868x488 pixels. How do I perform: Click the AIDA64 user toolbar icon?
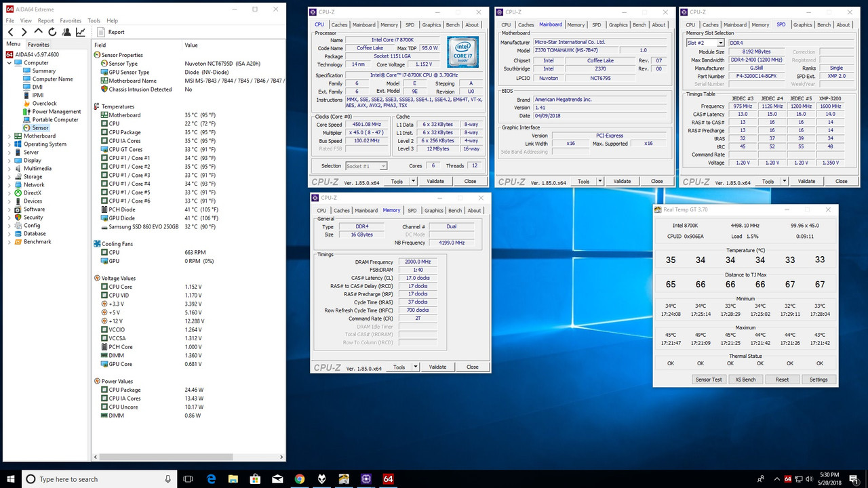[66, 32]
